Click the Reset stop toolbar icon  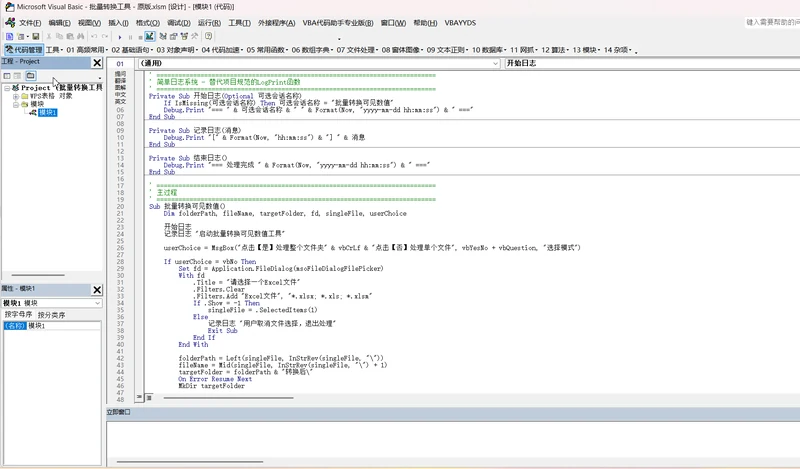140,37
